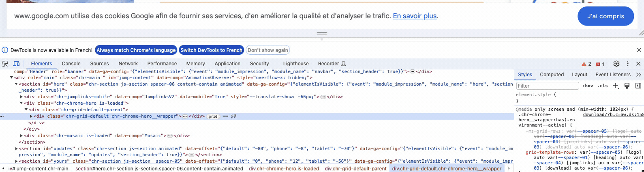Toggle the computed styles sidebar icon

tap(638, 86)
